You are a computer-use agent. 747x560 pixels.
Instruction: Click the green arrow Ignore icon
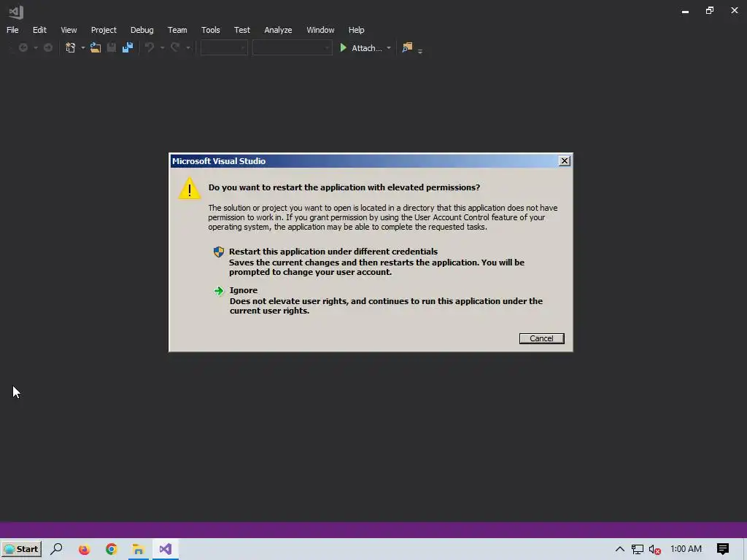tap(219, 290)
